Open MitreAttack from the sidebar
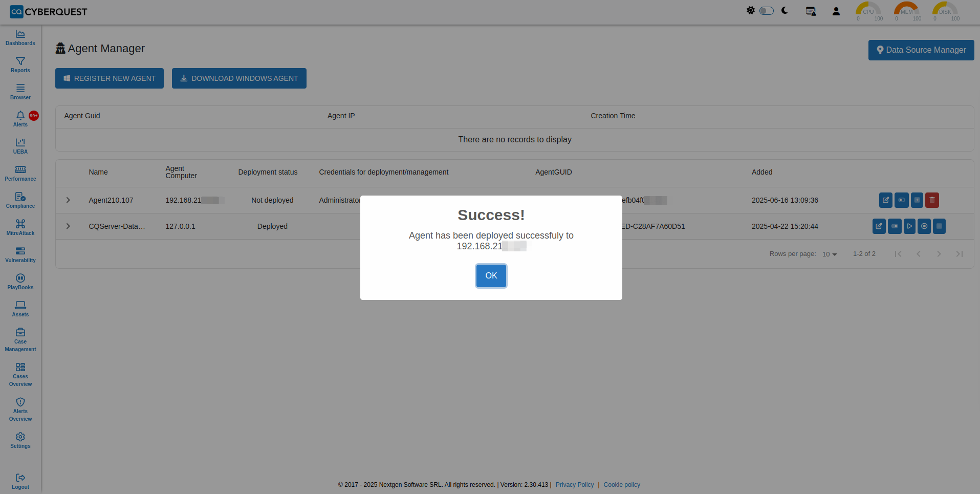The image size is (980, 494). tap(20, 227)
